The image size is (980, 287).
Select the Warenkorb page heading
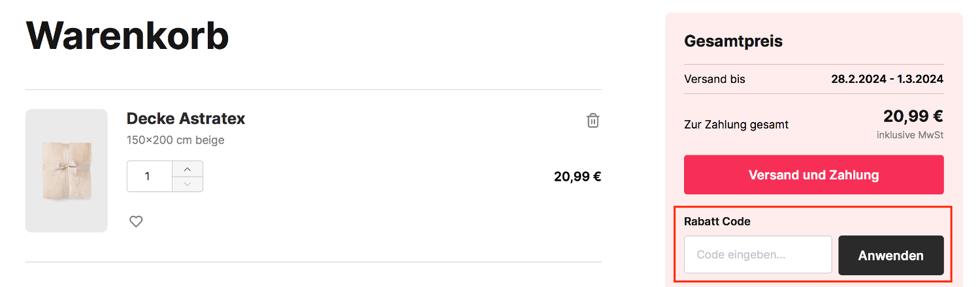[127, 36]
